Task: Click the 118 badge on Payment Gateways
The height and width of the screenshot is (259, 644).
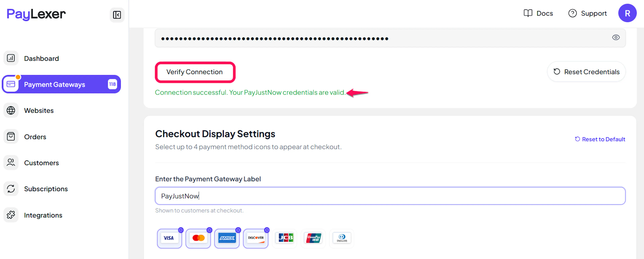Action: 112,84
